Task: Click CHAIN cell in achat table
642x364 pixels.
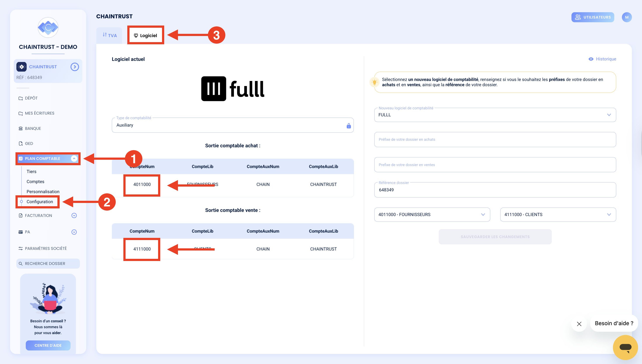Action: [x=263, y=184]
